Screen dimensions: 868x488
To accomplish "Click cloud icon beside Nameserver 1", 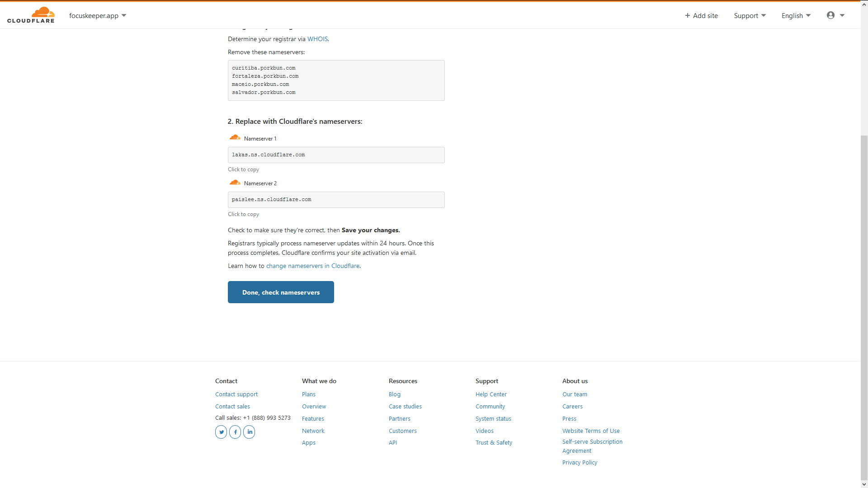I will (x=235, y=137).
